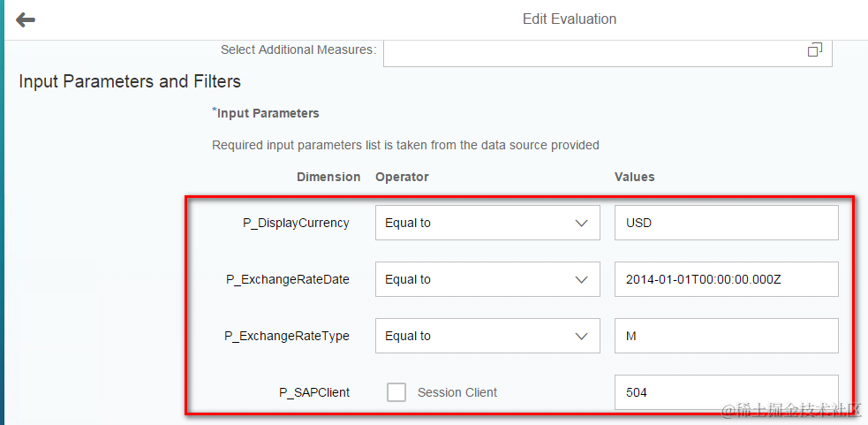The image size is (868, 425).
Task: Click the Edit Evaluation page title
Action: coord(570,19)
